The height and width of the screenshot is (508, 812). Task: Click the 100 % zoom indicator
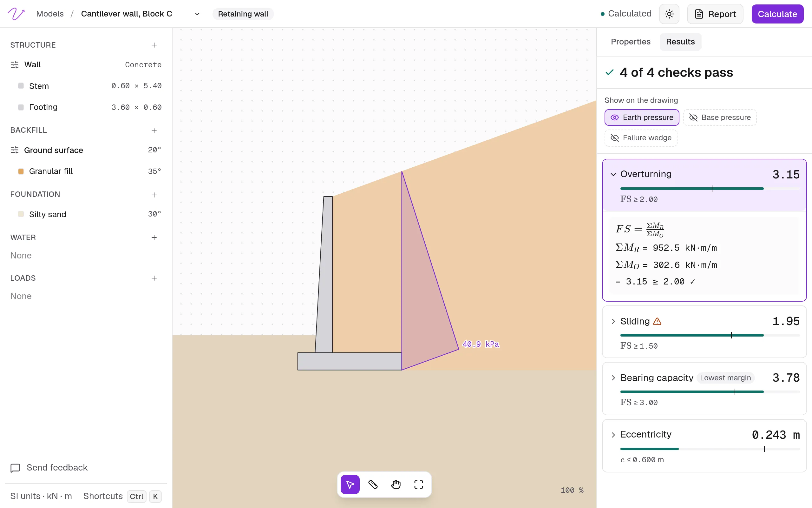point(572,490)
